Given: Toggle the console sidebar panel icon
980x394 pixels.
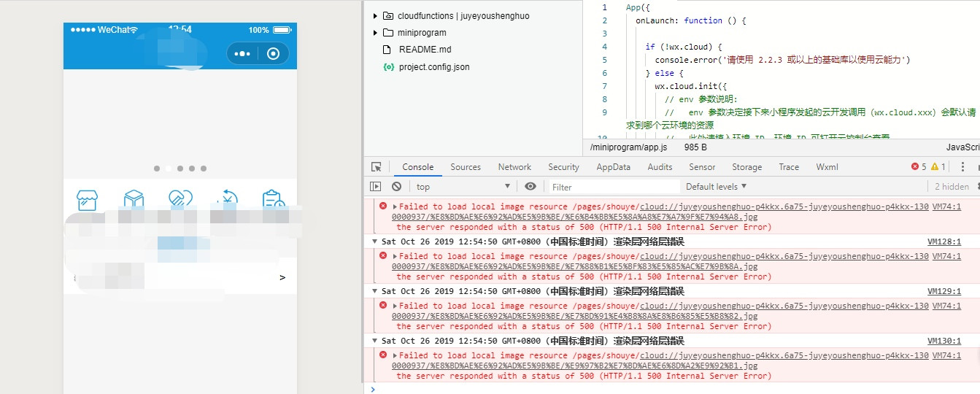Looking at the screenshot, I should (376, 187).
